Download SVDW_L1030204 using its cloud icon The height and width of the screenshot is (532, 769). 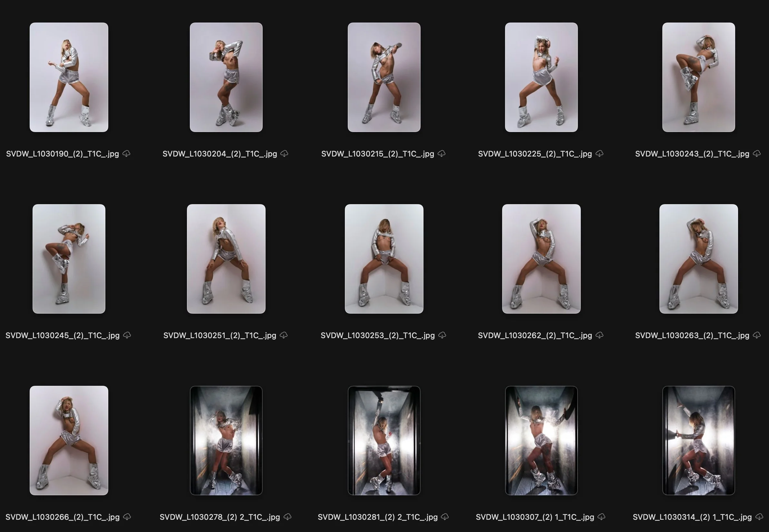coord(284,153)
